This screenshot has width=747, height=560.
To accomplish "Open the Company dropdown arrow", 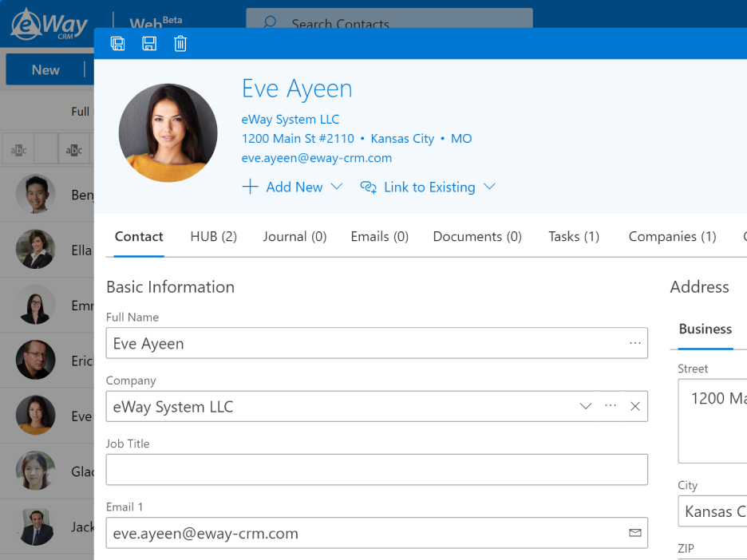I will pos(586,406).
